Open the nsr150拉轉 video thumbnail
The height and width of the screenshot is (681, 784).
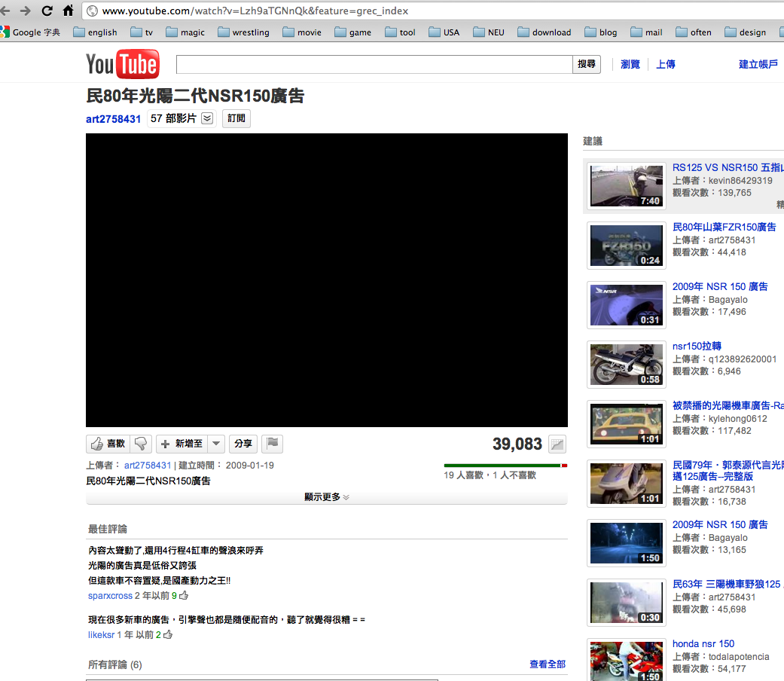pos(627,365)
